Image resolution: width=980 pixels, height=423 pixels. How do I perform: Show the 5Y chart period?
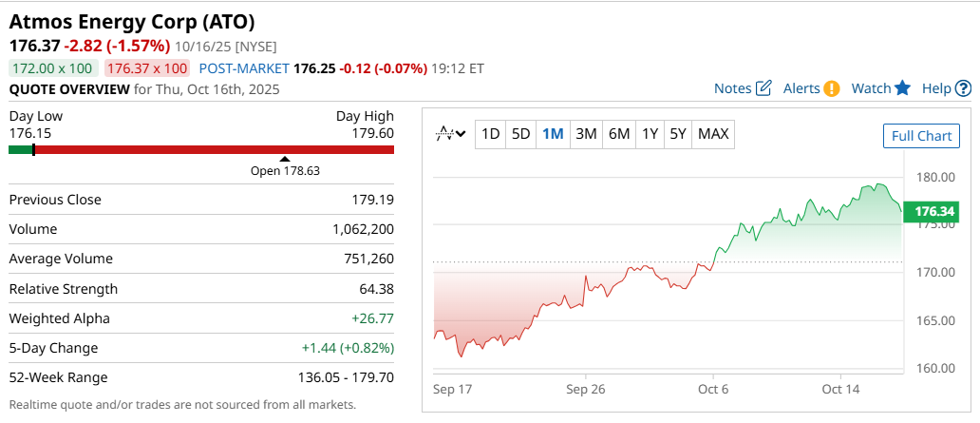677,134
